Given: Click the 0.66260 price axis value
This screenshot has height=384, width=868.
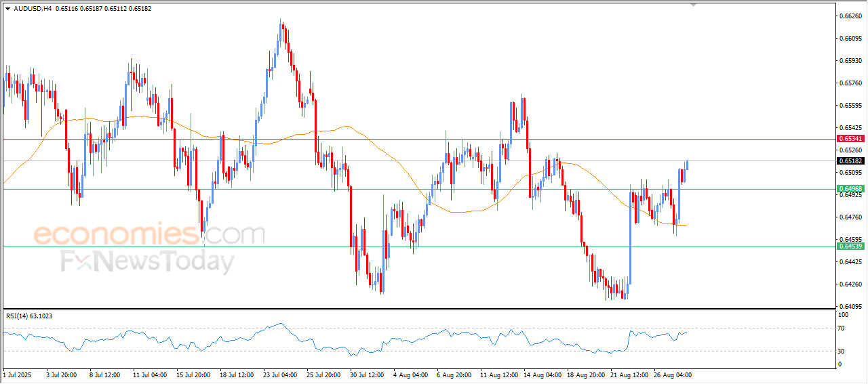Looking at the screenshot, I should pyautogui.click(x=850, y=16).
